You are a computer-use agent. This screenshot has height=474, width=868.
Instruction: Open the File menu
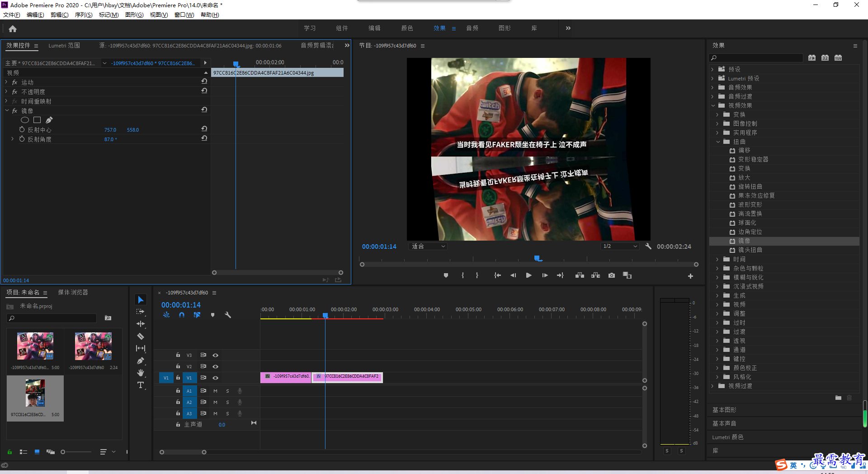[12, 15]
